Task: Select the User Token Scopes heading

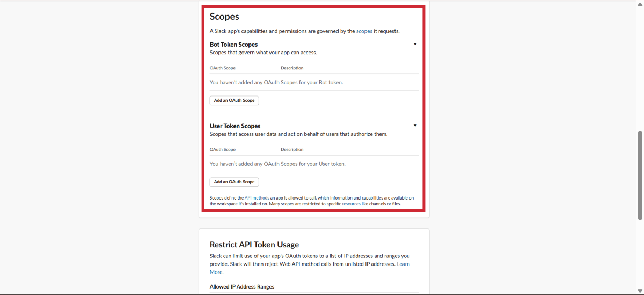Action: coord(235,126)
